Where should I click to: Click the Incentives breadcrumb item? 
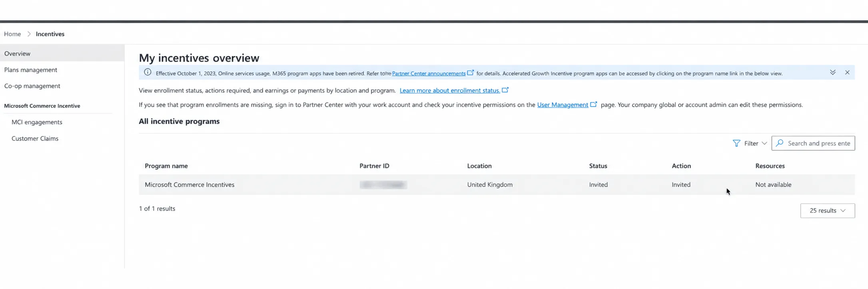tap(50, 34)
